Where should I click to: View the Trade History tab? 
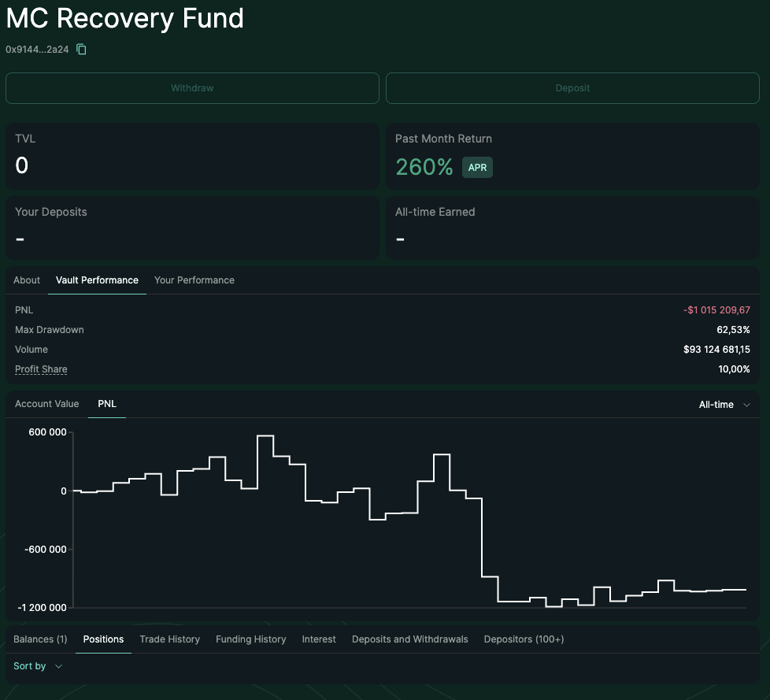(x=169, y=639)
